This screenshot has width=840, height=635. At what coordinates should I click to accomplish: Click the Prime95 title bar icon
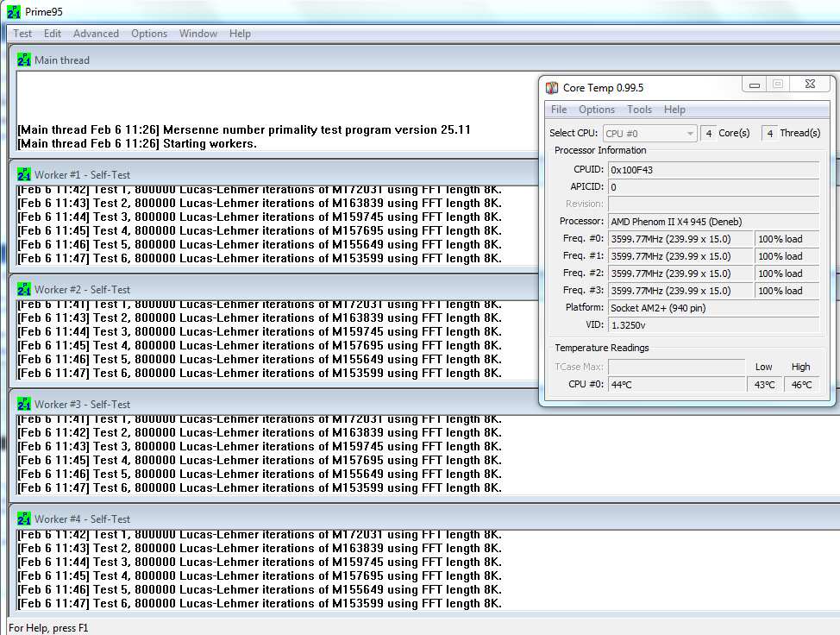(14, 11)
